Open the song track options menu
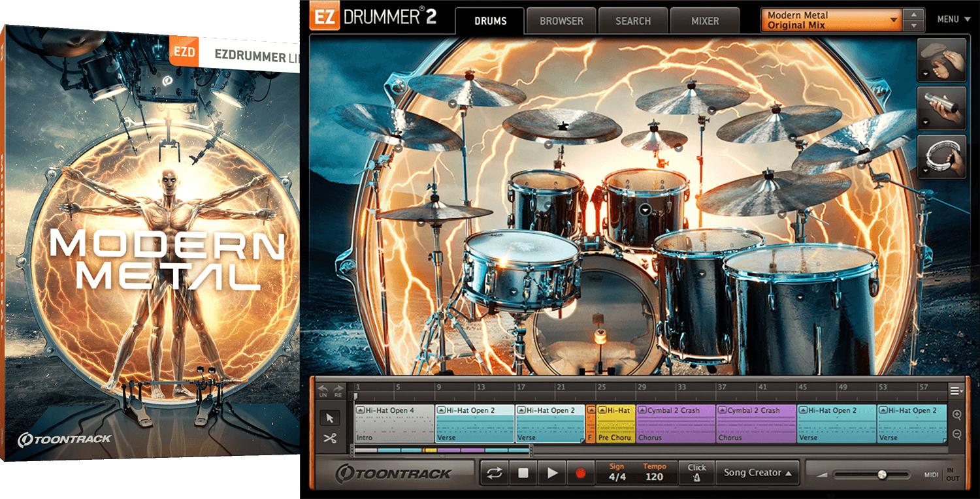This screenshot has width=980, height=499. pos(956,391)
